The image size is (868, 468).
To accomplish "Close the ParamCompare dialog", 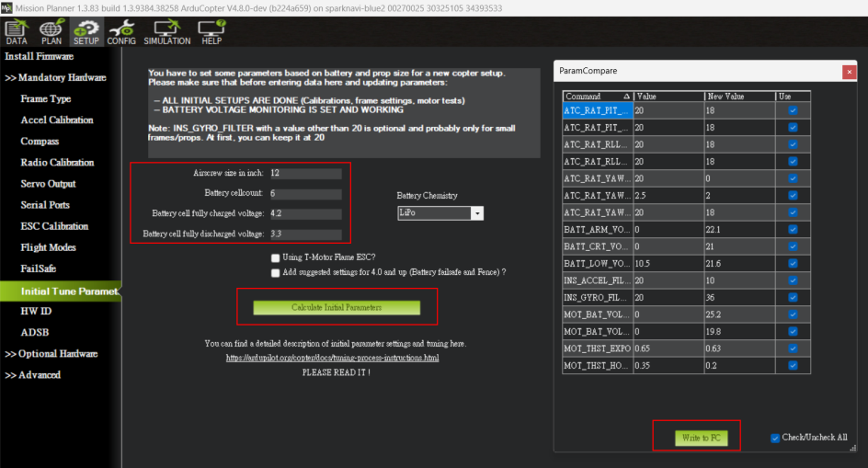I will (x=849, y=72).
